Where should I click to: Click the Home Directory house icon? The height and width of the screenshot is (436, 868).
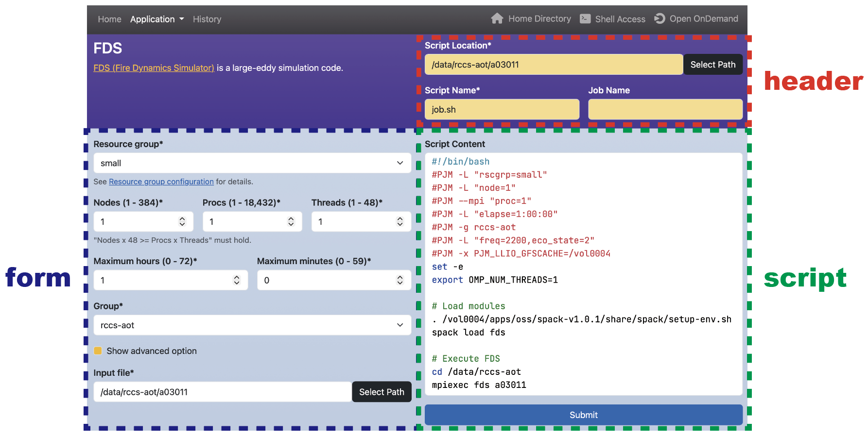point(497,18)
